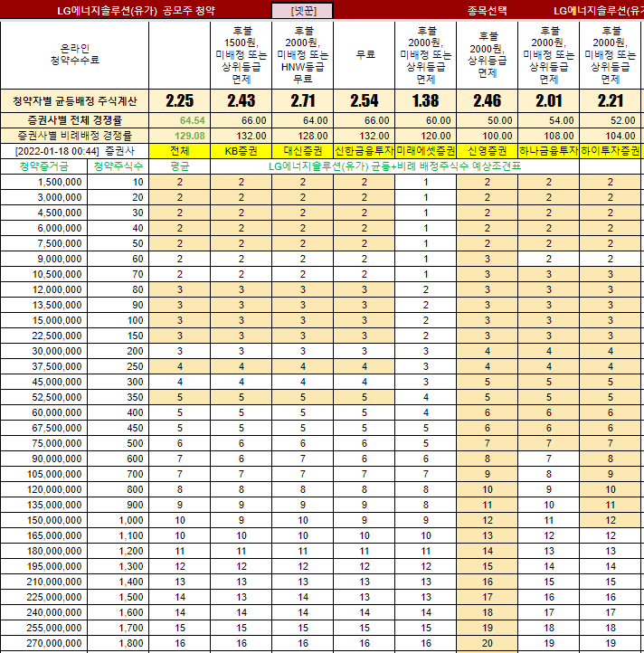Select the 하나금융투자 column header

(549, 151)
